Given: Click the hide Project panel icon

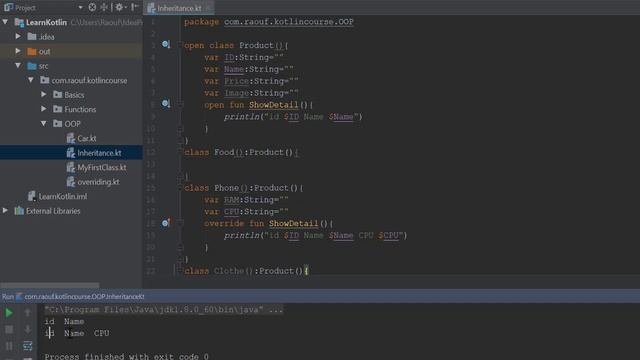Looking at the screenshot, I should pyautogui.click(x=134, y=7).
